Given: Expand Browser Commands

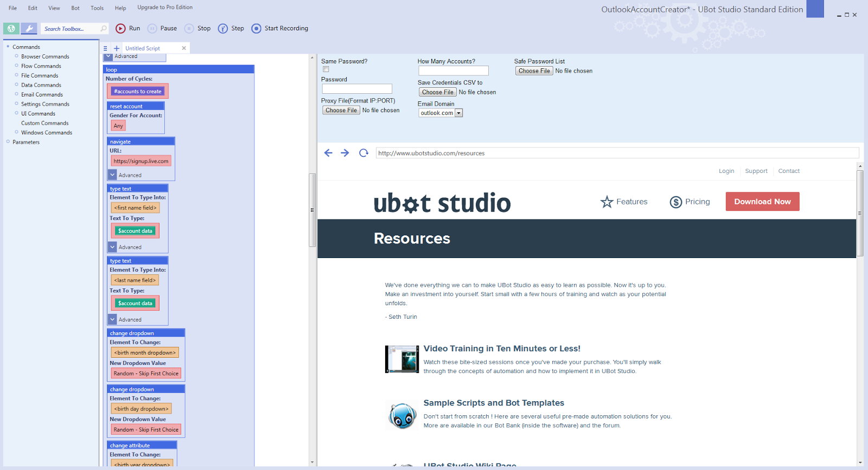Looking at the screenshot, I should coord(17,56).
